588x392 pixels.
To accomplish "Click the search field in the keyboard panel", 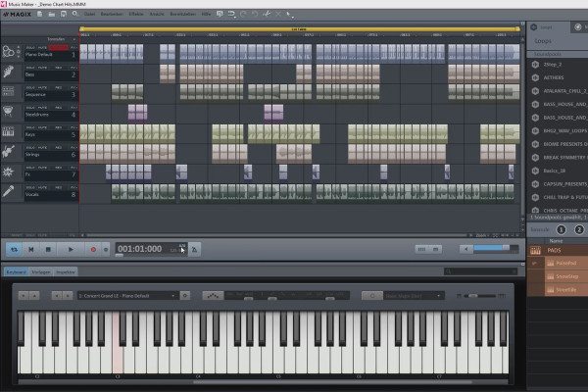I will pos(481,271).
